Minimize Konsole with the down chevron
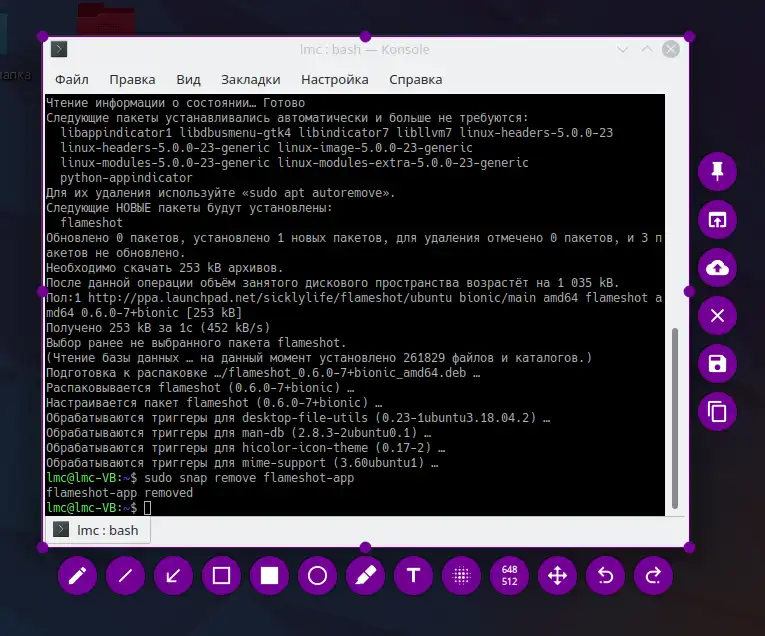This screenshot has height=636, width=765. pos(623,49)
